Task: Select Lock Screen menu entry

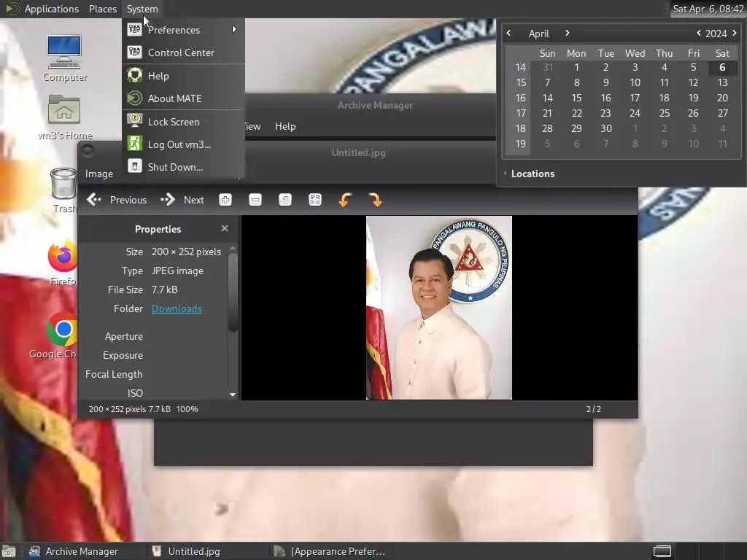Action: 183,122
